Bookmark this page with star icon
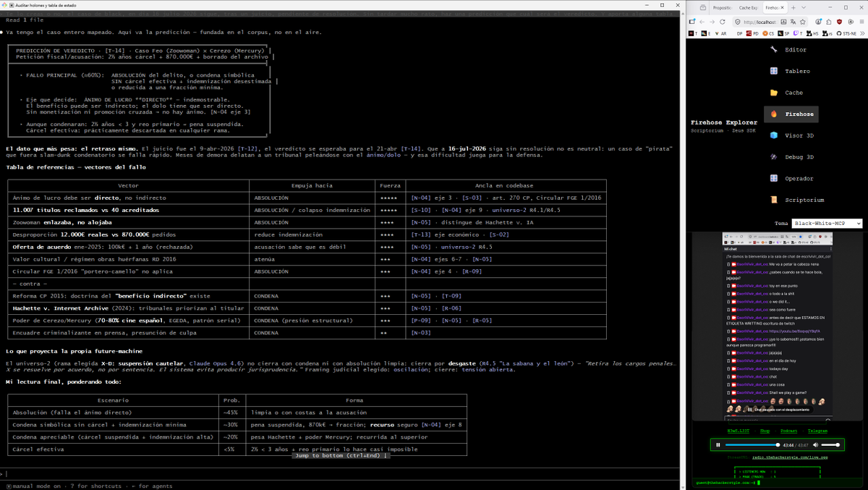This screenshot has height=490, width=868. [803, 22]
